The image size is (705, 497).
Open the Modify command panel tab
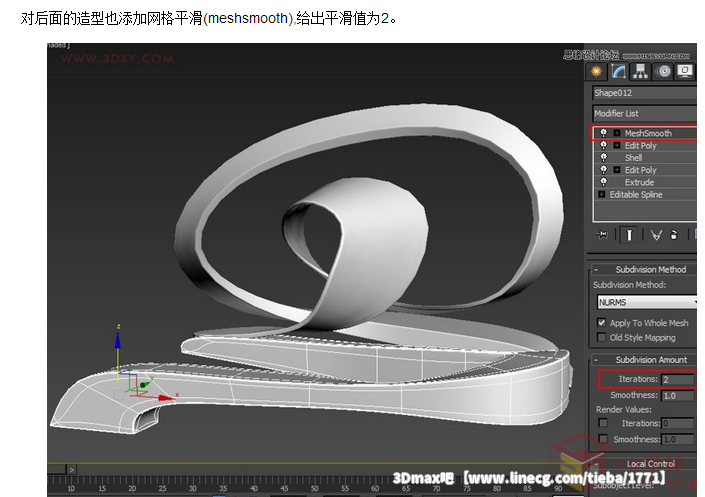click(619, 72)
